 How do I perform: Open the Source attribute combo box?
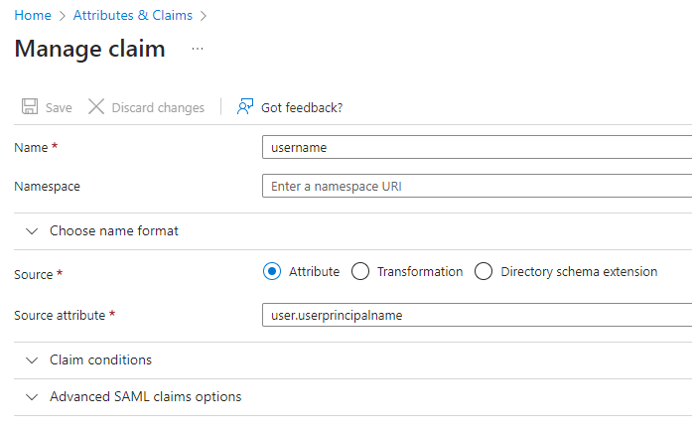476,315
